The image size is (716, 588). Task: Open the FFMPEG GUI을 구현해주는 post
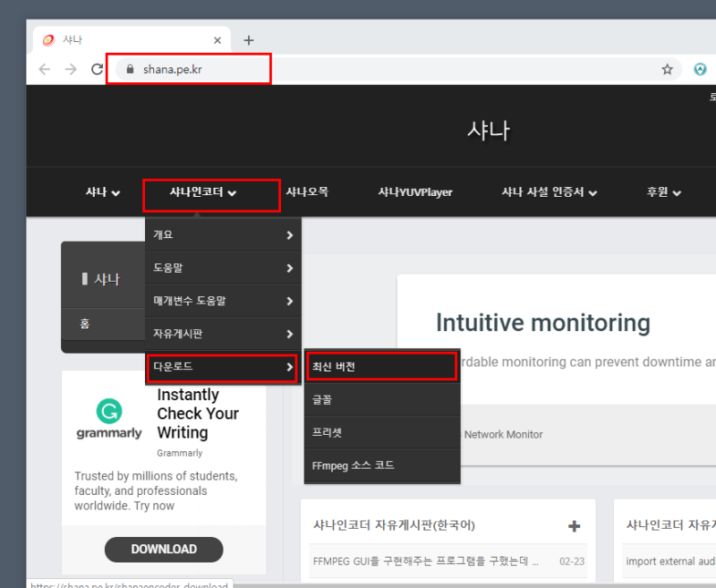coord(426,561)
